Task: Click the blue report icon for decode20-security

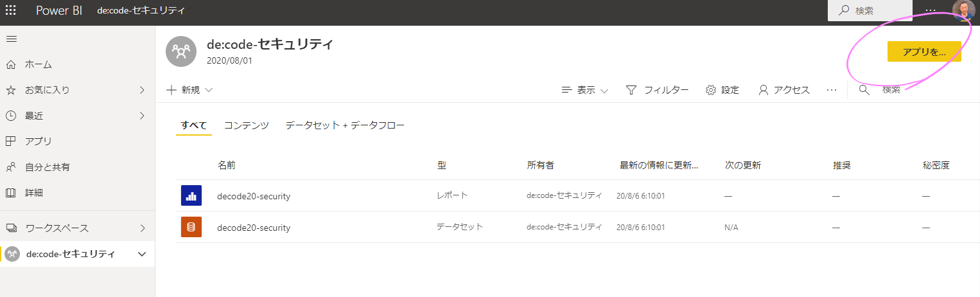Action: tap(191, 195)
